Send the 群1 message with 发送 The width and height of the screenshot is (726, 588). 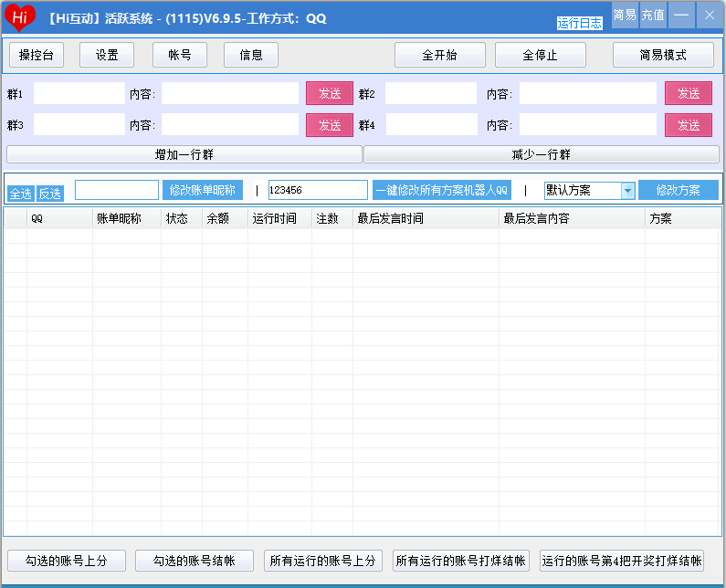(330, 93)
